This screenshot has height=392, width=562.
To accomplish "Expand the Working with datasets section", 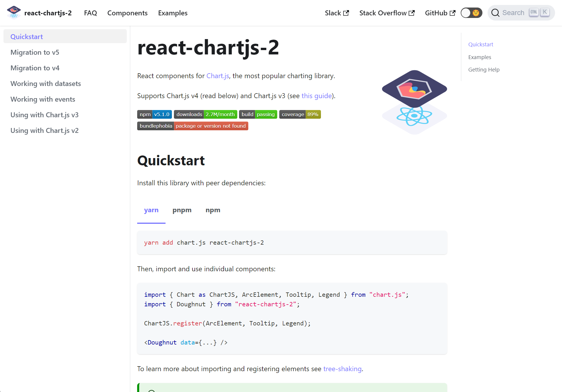I will pos(46,83).
